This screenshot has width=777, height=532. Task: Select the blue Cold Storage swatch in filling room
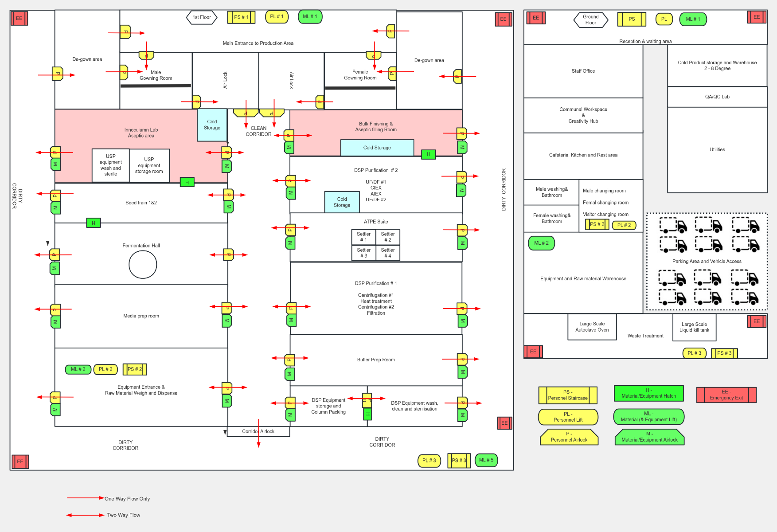376,147
